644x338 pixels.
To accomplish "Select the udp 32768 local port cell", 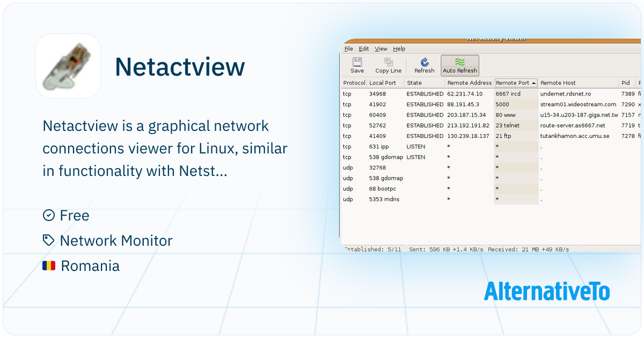I will [x=377, y=168].
